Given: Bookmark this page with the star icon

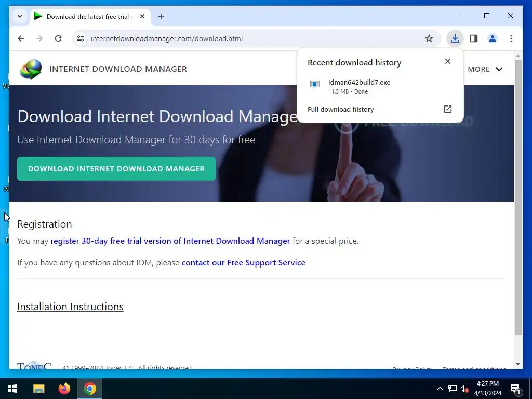Looking at the screenshot, I should (429, 38).
